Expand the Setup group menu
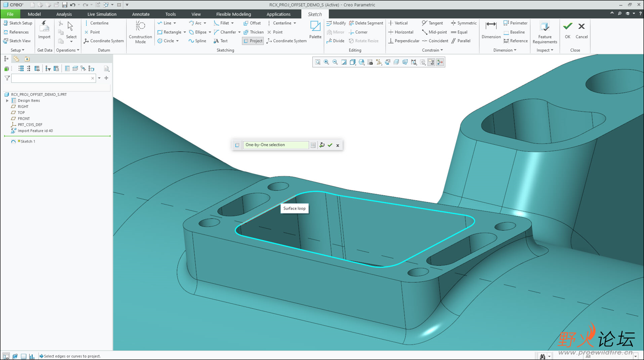Screen dimensions: 644x360 click(x=17, y=50)
